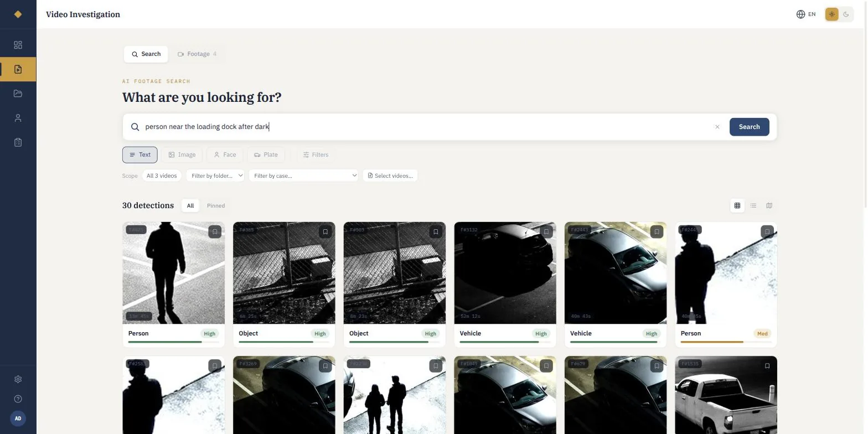Open Filter by case dropdown
This screenshot has height=434, width=868.
coord(303,175)
